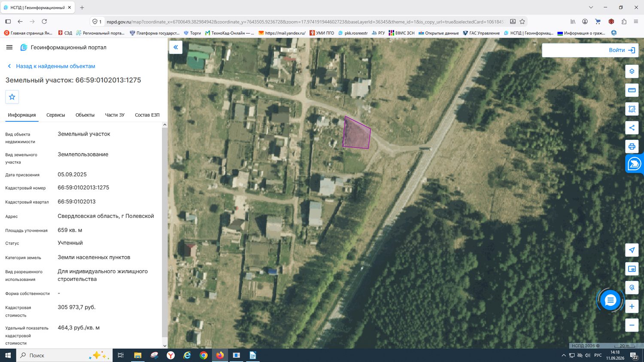Open the Состав ЕЗП tab
The width and height of the screenshot is (644, 362).
pyautogui.click(x=147, y=115)
